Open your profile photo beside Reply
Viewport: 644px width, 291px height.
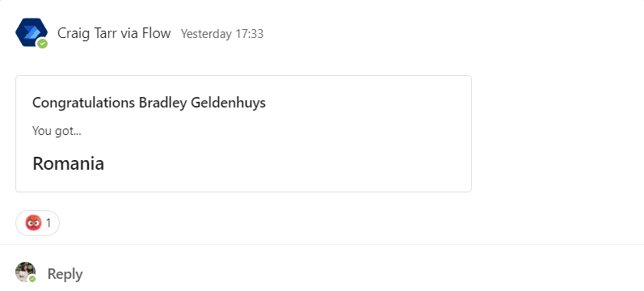[26, 272]
